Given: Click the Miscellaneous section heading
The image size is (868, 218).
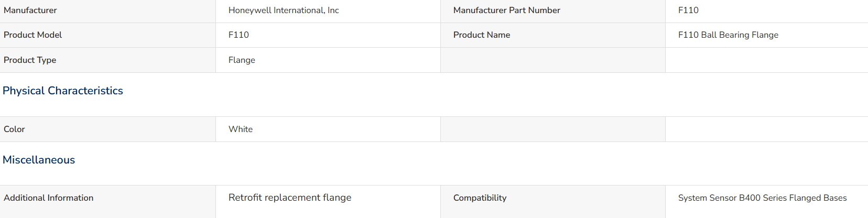Looking at the screenshot, I should [39, 160].
